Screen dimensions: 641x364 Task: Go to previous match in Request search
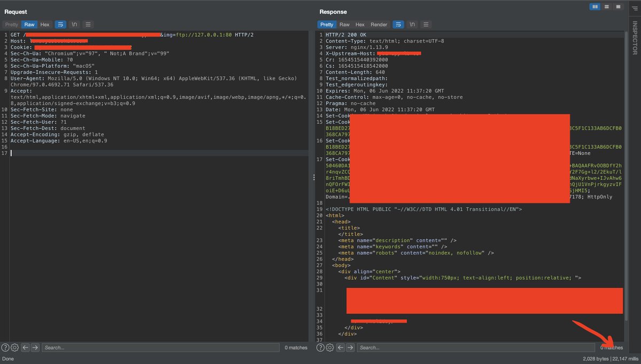pos(25,347)
